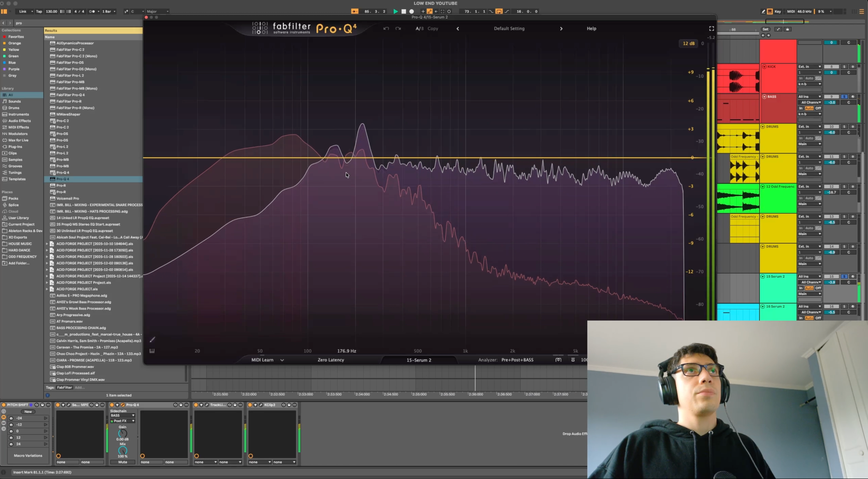Start playback with the green Play button

[x=395, y=11]
